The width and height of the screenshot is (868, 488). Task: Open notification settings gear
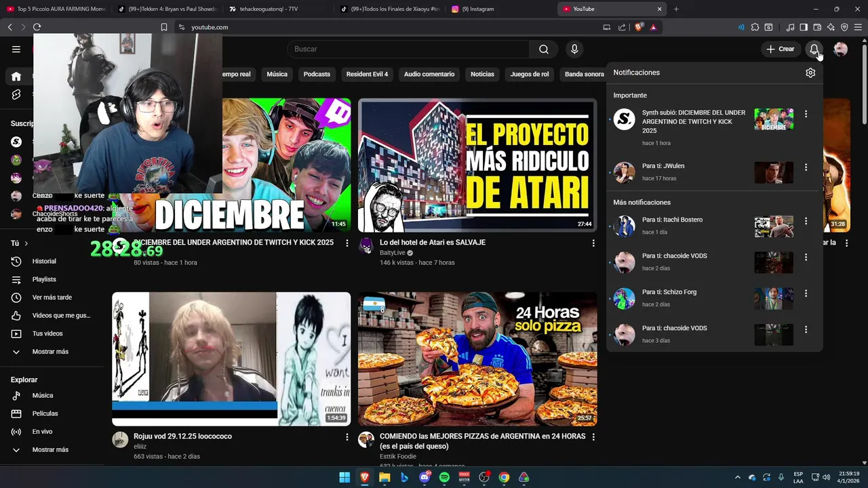810,73
